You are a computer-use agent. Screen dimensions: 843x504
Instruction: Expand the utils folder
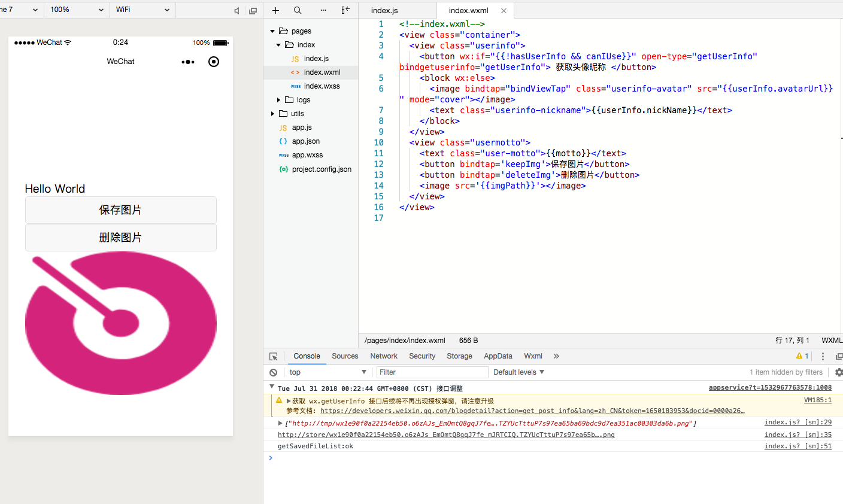point(273,114)
